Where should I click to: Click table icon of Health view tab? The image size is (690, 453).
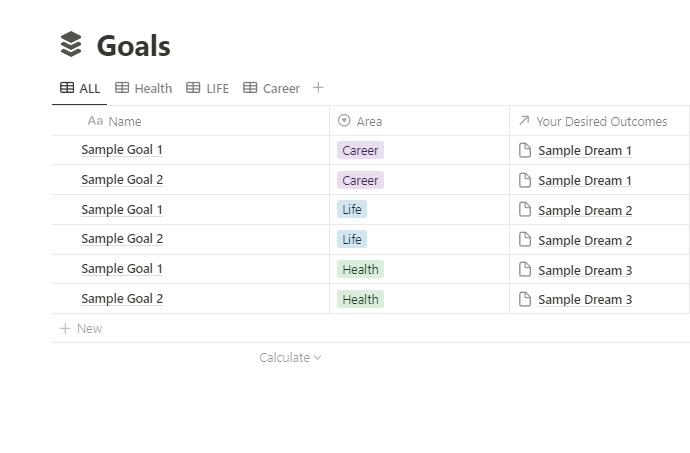tap(122, 88)
